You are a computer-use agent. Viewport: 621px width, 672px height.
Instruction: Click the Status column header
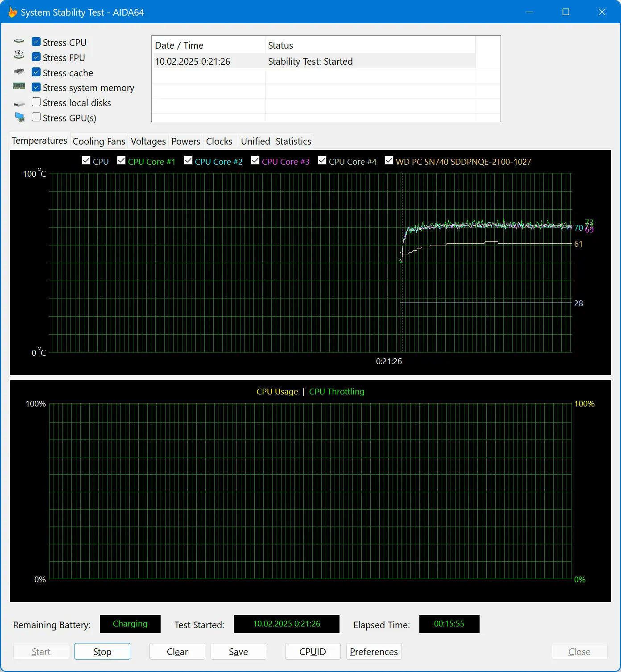[370, 45]
